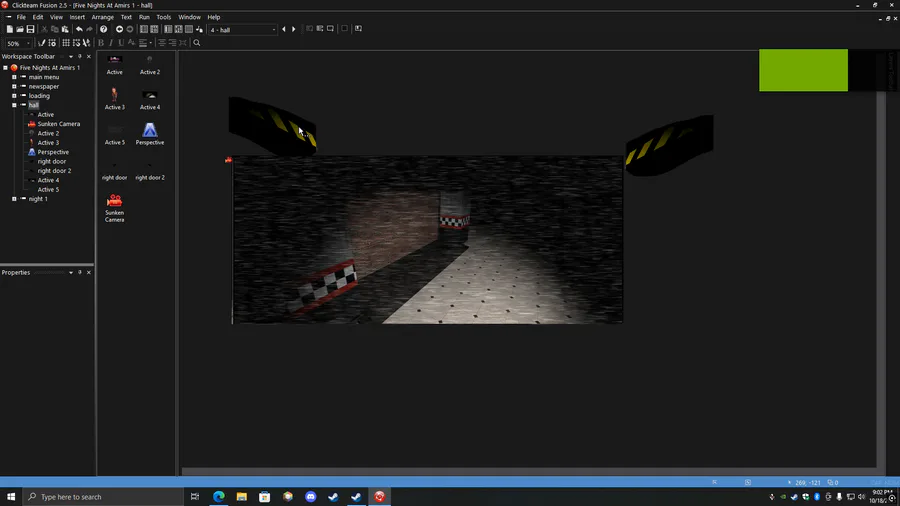Go to next frame arrow
The height and width of the screenshot is (506, 900).
tap(294, 29)
